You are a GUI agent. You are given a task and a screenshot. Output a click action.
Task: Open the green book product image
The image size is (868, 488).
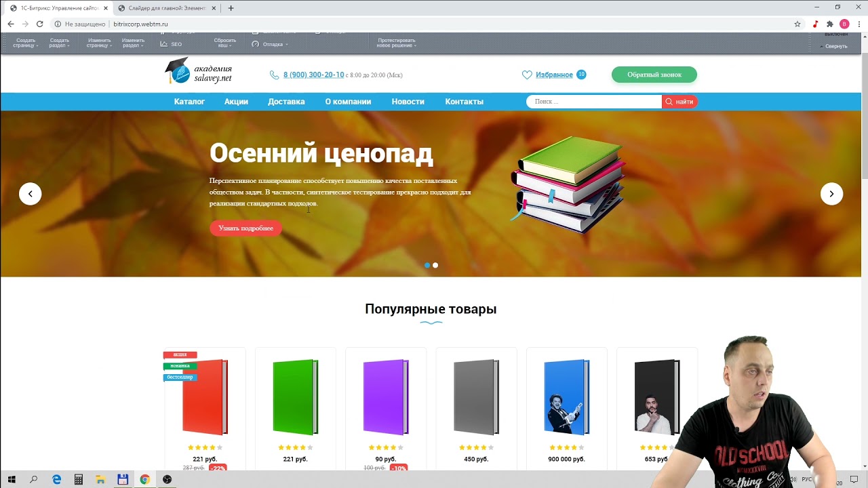tap(295, 396)
